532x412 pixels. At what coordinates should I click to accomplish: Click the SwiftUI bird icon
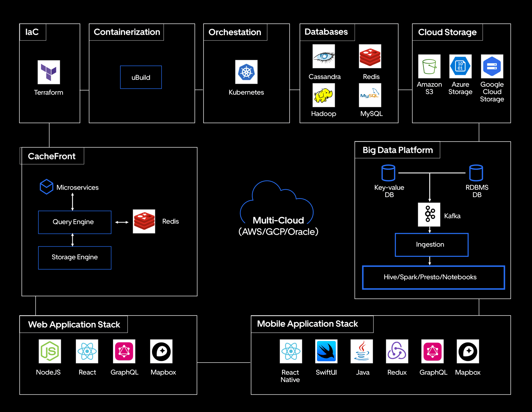tap(326, 351)
